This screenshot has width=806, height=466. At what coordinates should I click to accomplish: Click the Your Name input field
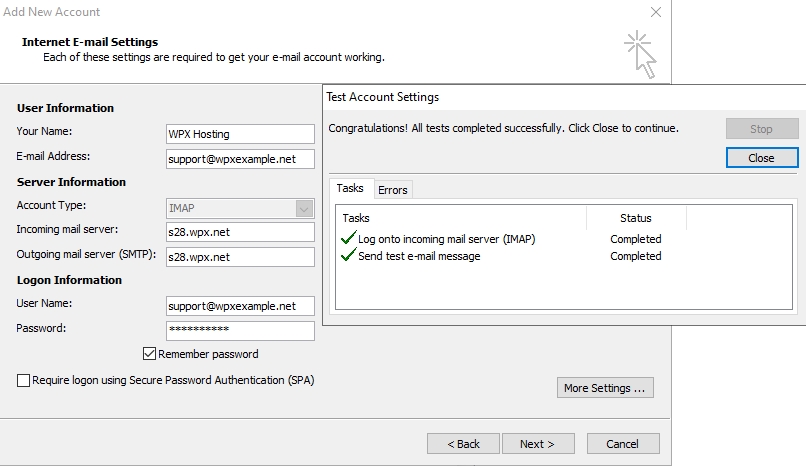pyautogui.click(x=240, y=134)
